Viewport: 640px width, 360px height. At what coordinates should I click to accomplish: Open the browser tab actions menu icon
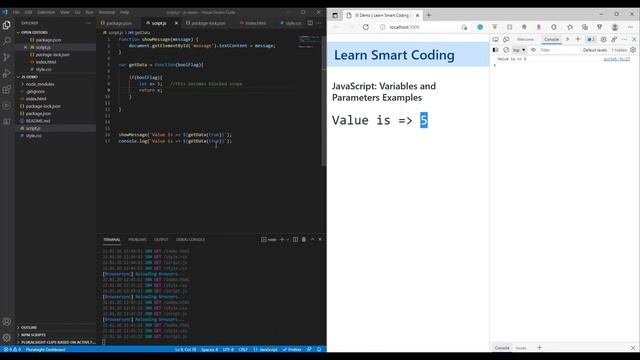coord(335,15)
